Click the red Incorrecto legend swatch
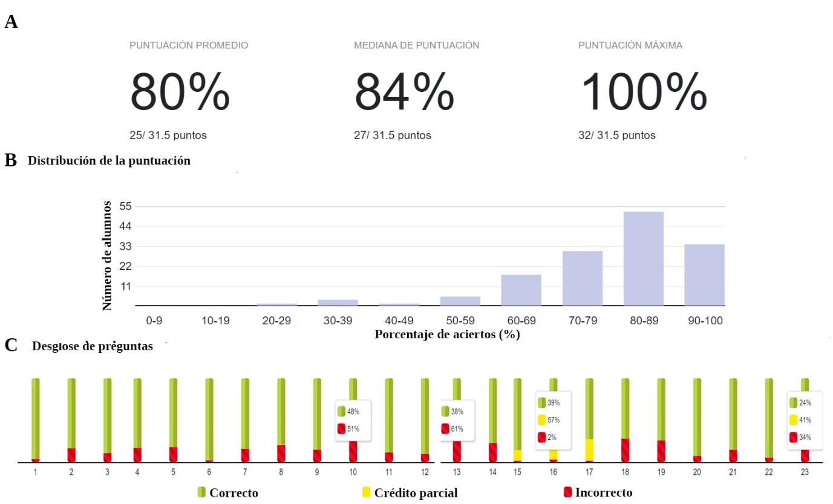 coord(567,492)
